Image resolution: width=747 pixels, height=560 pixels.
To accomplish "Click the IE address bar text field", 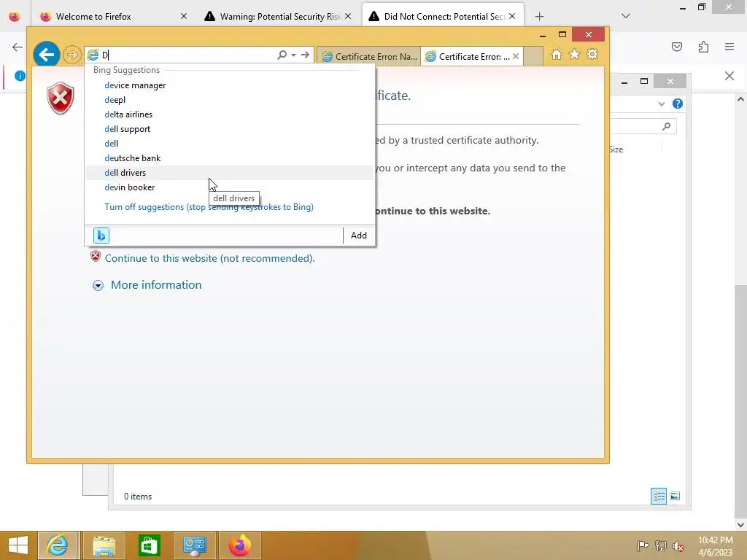I will tap(188, 55).
